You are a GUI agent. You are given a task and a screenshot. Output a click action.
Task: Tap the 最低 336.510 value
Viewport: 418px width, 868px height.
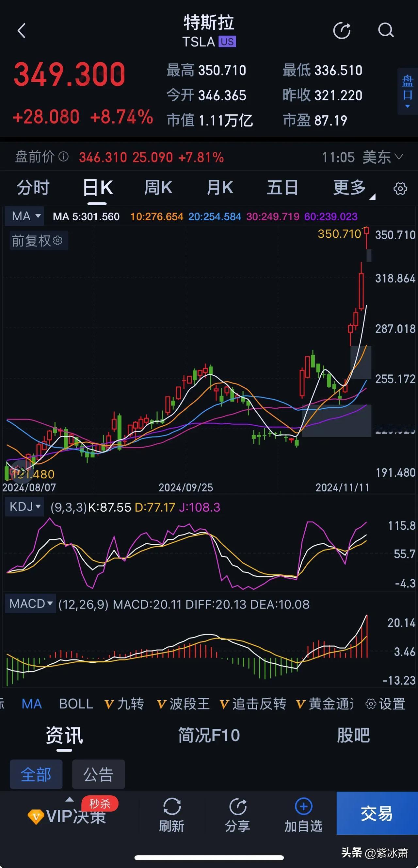pos(338,70)
